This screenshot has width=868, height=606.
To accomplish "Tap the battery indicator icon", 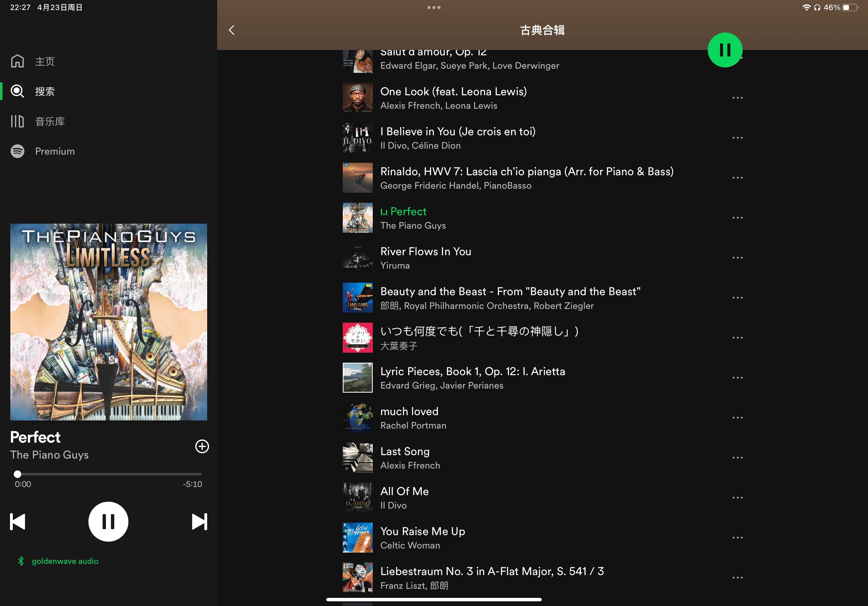I will pyautogui.click(x=850, y=7).
